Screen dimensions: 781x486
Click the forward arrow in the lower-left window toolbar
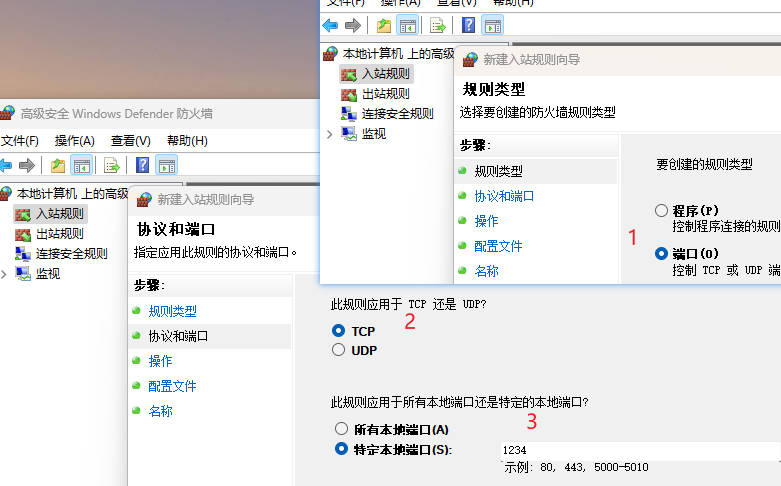tap(27, 165)
